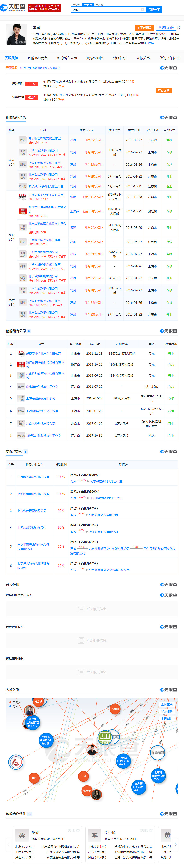184x868 pixels.
Task: Click the 东阳浩瀚 red logo in shareholder rows
Action: click(x=23, y=211)
